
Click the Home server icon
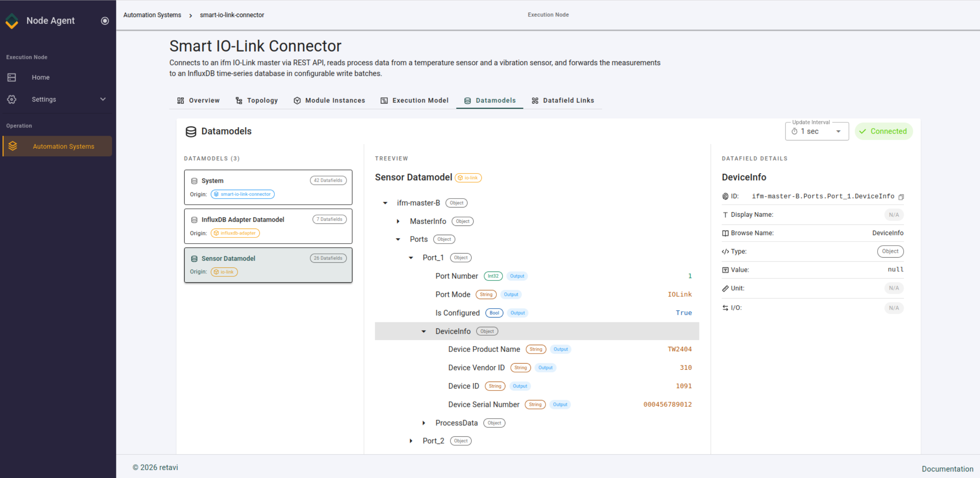(x=12, y=77)
